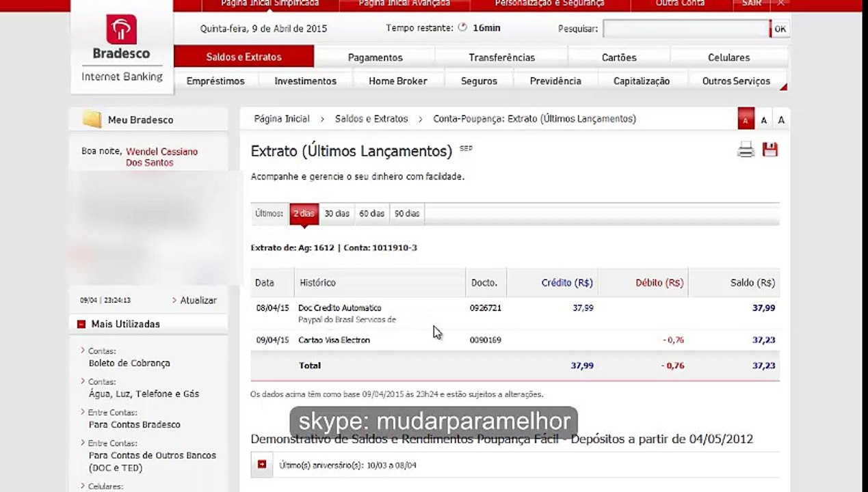The height and width of the screenshot is (492, 868).
Task: Click document number 0926721
Action: click(486, 308)
